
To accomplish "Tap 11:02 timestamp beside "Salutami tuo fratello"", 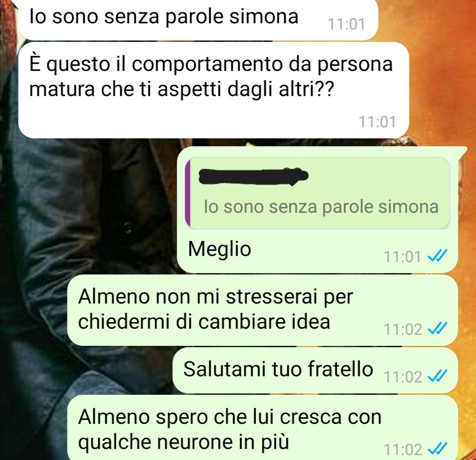I will tap(403, 377).
